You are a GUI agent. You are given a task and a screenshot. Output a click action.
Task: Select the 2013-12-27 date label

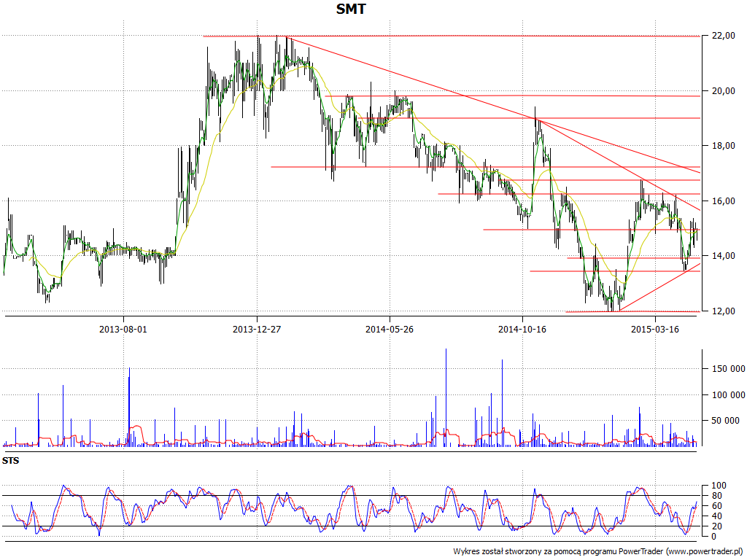coord(257,329)
